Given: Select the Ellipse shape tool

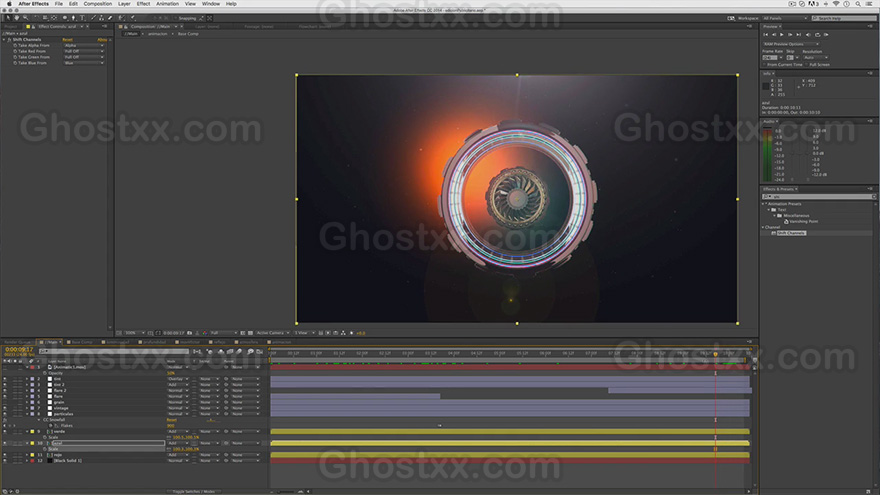Looking at the screenshot, I should click(65, 18).
